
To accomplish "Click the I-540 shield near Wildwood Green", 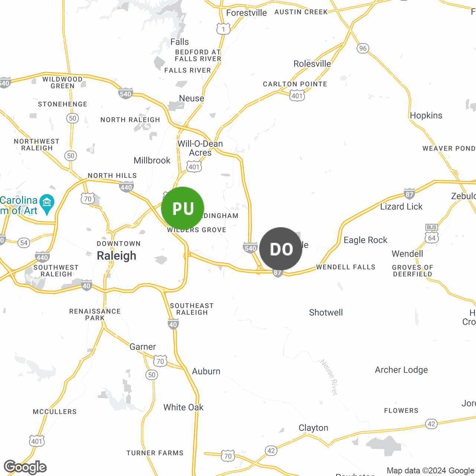I will point(126,94).
